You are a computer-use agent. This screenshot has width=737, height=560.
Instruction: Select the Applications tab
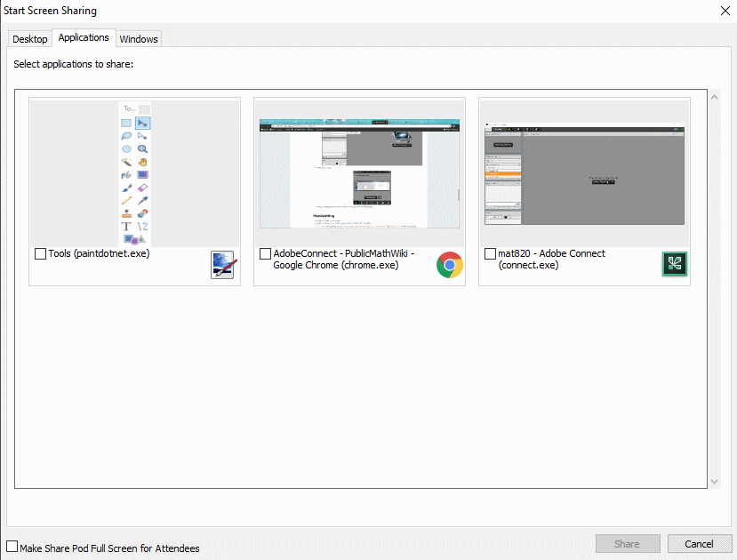(84, 37)
